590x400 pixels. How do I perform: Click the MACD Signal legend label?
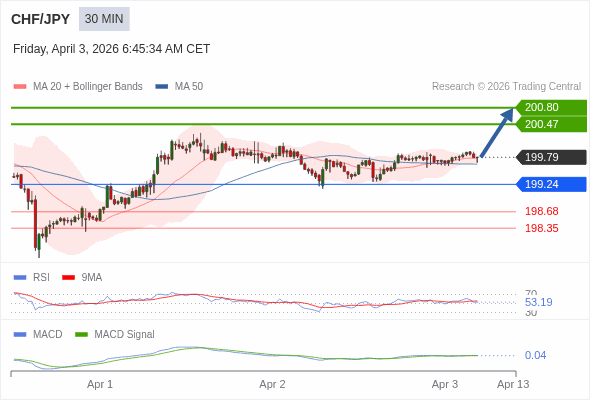click(x=125, y=335)
